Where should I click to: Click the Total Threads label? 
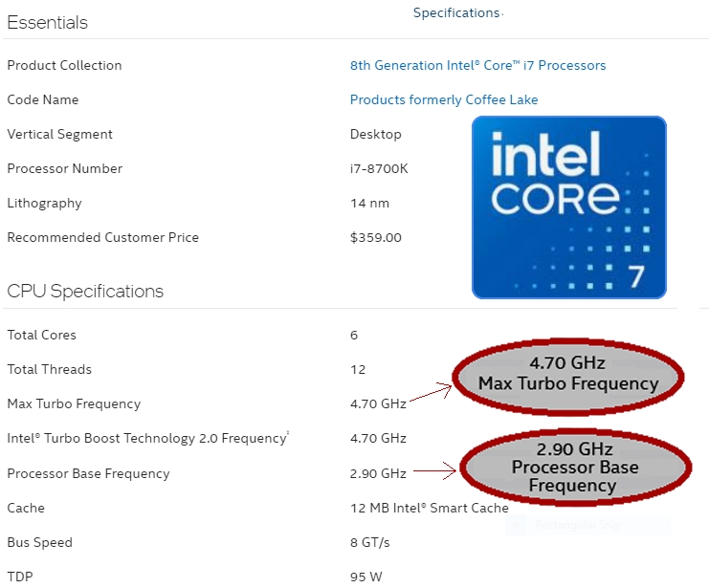50,369
